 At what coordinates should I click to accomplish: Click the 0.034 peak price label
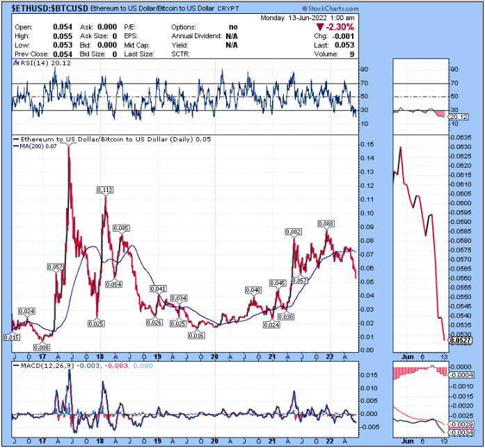click(x=179, y=298)
